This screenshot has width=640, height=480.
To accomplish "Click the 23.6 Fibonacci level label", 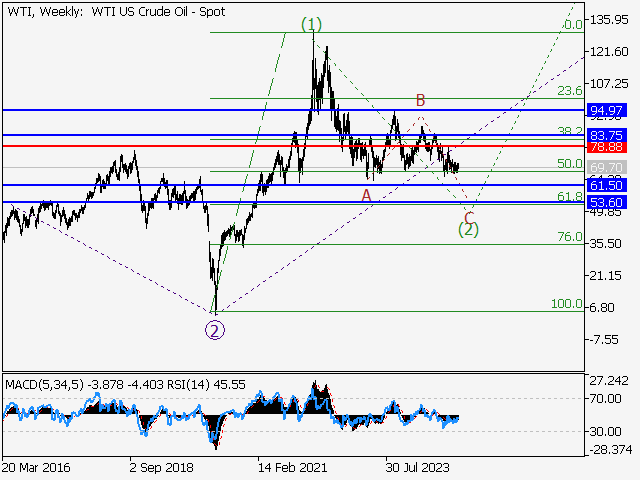I will [x=569, y=91].
